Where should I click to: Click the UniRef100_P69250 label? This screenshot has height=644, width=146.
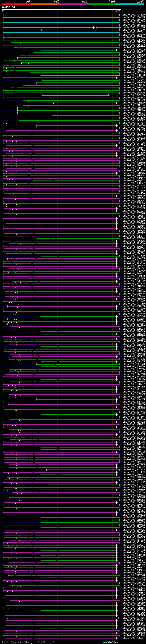coord(134,299)
